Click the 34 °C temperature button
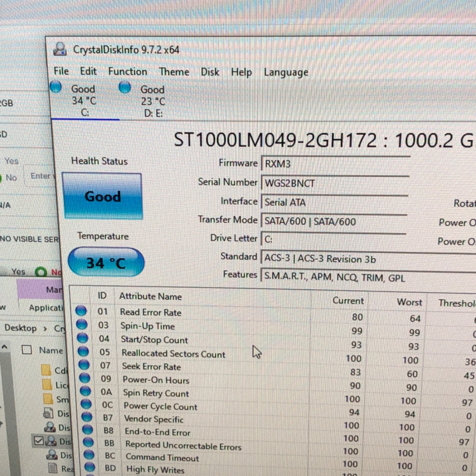This screenshot has width=476, height=476. coord(106,263)
